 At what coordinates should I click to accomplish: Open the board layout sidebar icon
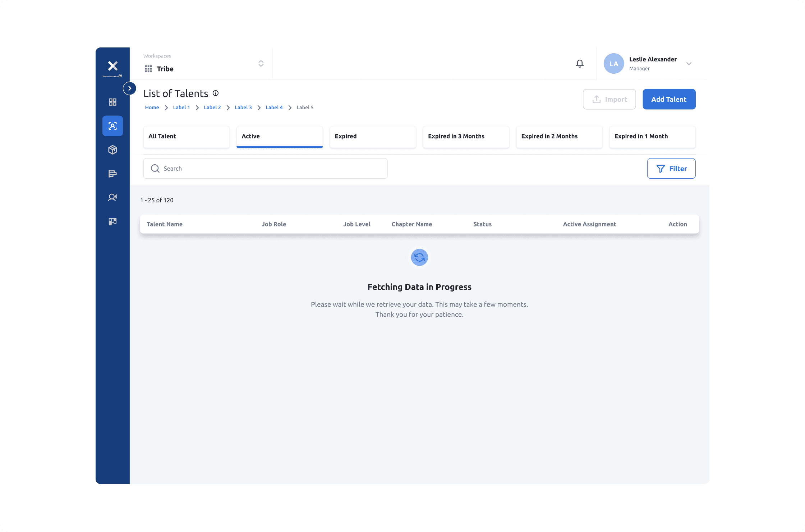[112, 221]
